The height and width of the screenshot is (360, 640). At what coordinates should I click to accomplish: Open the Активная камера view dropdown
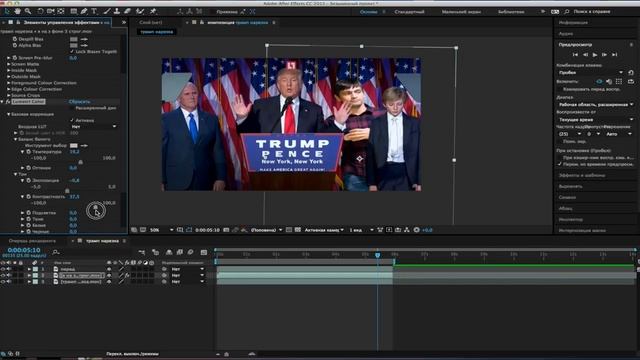pyautogui.click(x=324, y=230)
